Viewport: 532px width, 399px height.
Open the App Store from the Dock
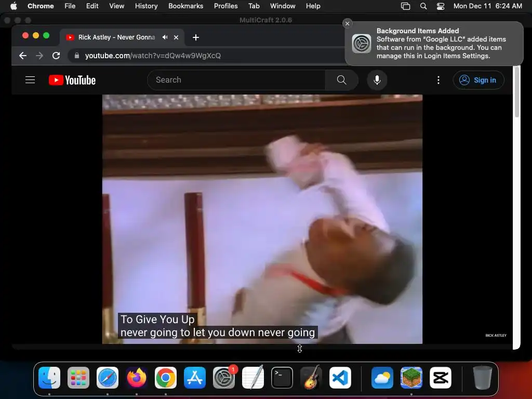(x=195, y=378)
